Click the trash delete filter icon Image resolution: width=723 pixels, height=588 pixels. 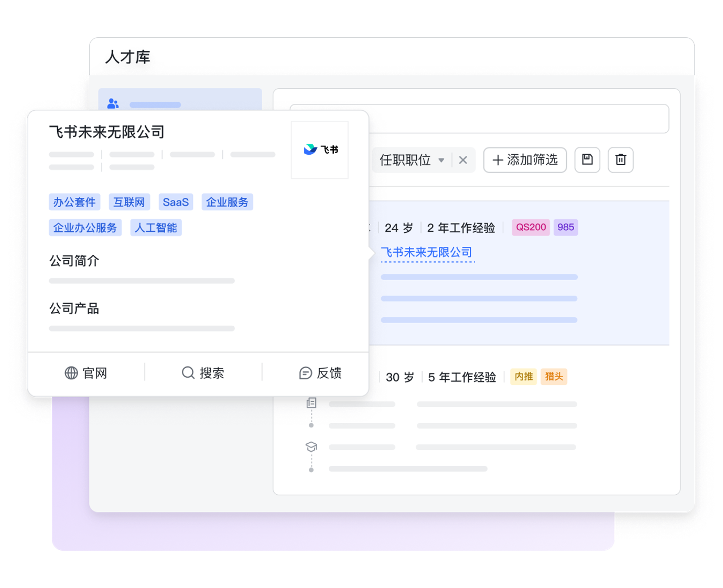(621, 159)
